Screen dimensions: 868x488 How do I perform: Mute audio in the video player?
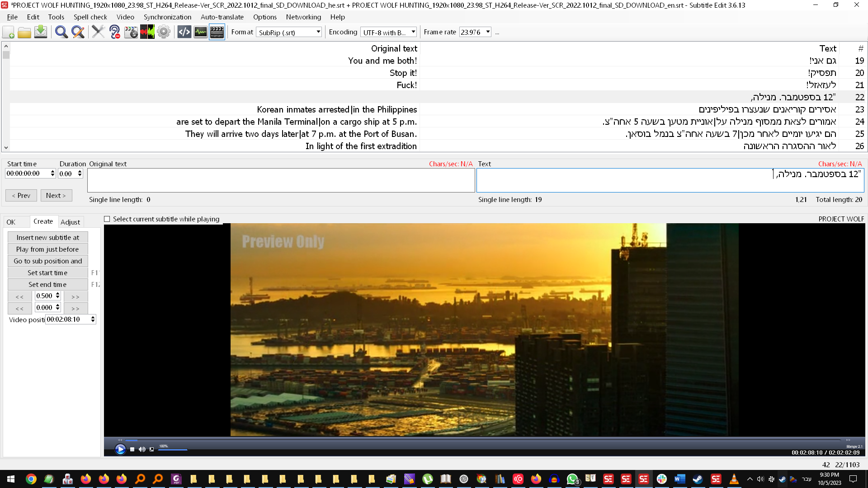click(x=142, y=449)
